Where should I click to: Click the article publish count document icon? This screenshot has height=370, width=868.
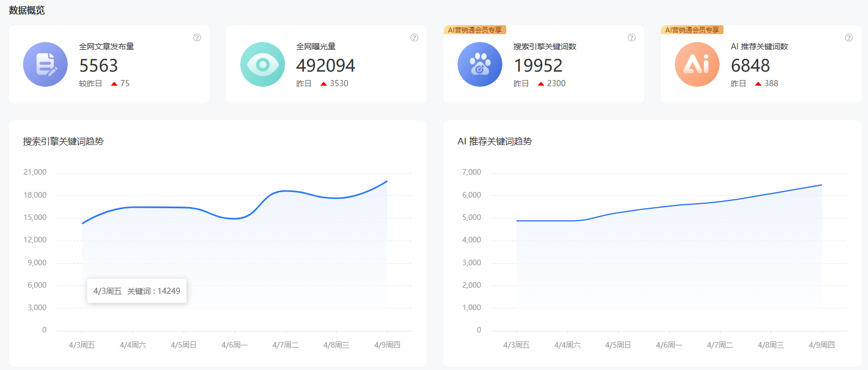(x=45, y=64)
